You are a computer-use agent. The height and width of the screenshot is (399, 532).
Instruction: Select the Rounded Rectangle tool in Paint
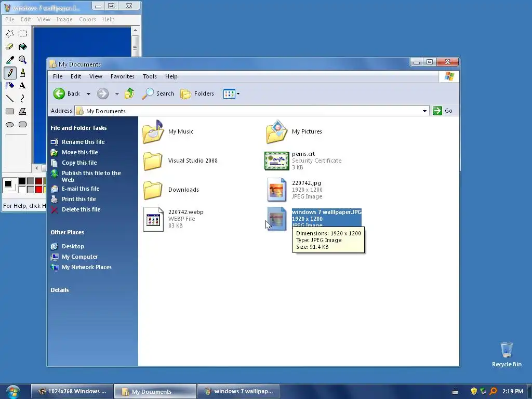pyautogui.click(x=23, y=125)
